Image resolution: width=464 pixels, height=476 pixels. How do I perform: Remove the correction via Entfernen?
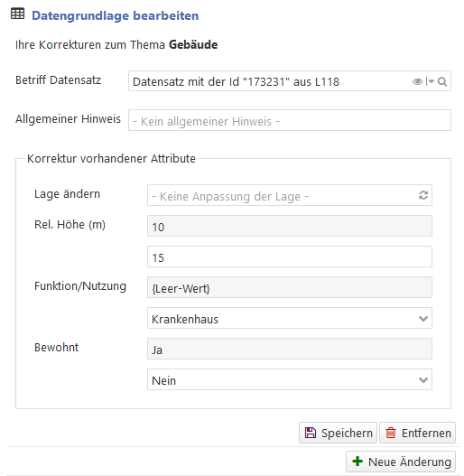pyautogui.click(x=417, y=433)
